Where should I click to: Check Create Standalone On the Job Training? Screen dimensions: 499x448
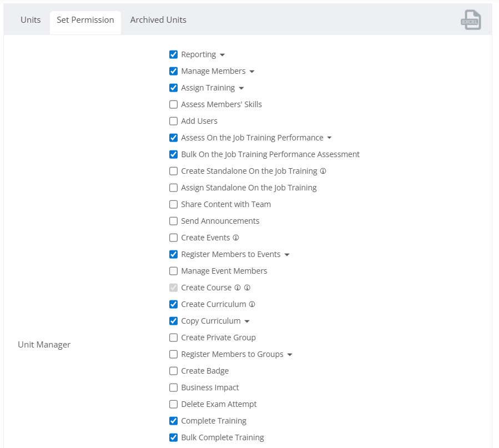point(173,171)
